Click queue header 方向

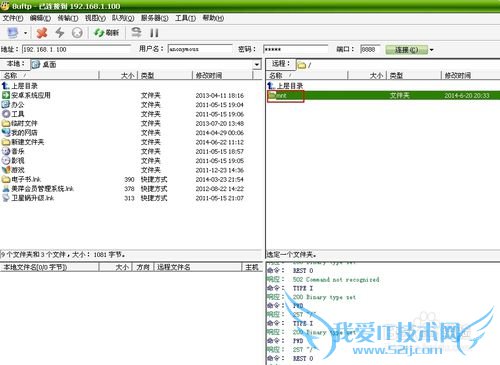point(143,267)
